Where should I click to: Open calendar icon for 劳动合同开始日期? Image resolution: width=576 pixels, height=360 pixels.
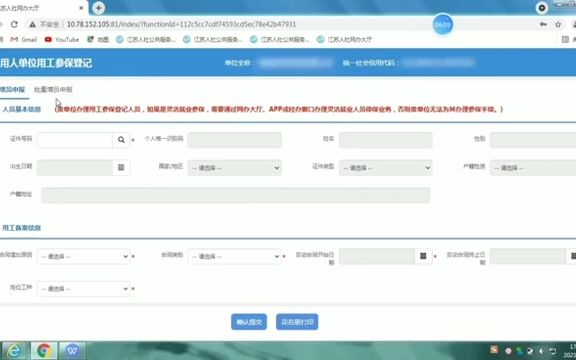point(423,256)
